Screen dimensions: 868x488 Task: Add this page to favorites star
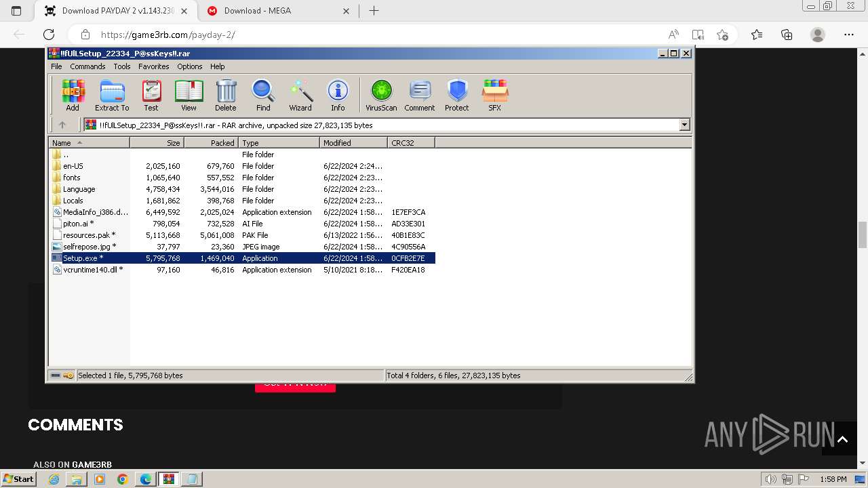coord(722,35)
